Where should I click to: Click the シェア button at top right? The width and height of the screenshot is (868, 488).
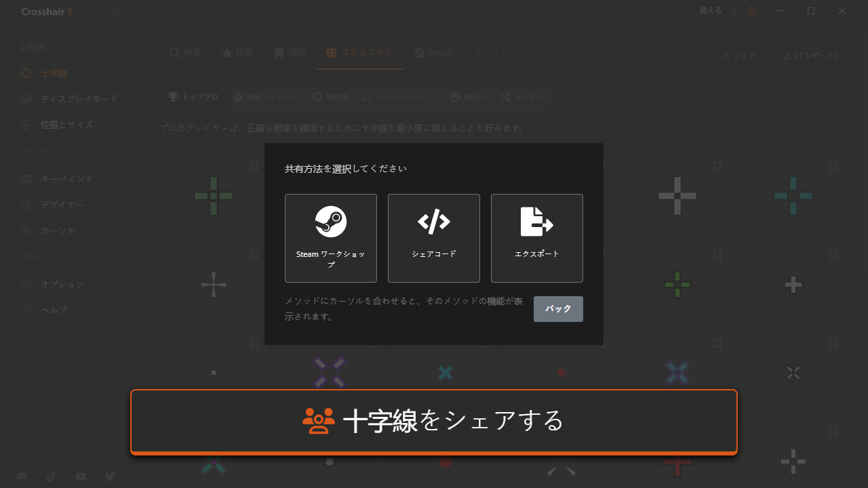[x=738, y=56]
